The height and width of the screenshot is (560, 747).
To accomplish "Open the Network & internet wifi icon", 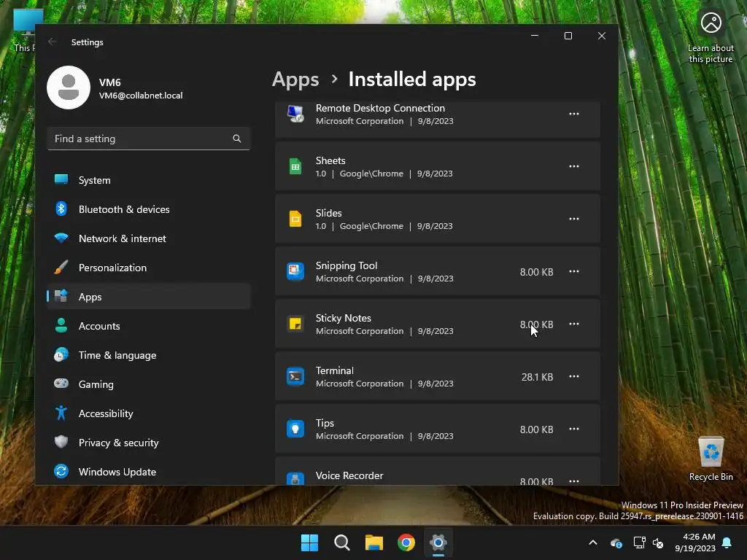I will click(61, 238).
